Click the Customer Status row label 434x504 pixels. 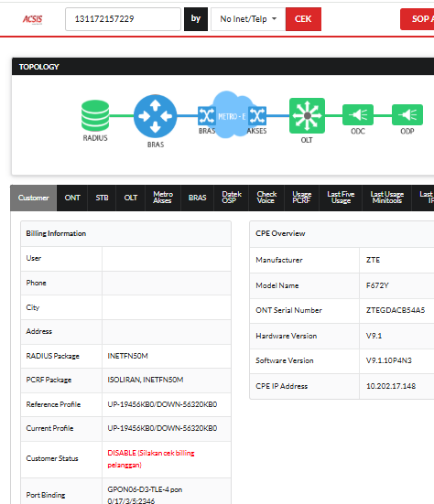point(52,458)
